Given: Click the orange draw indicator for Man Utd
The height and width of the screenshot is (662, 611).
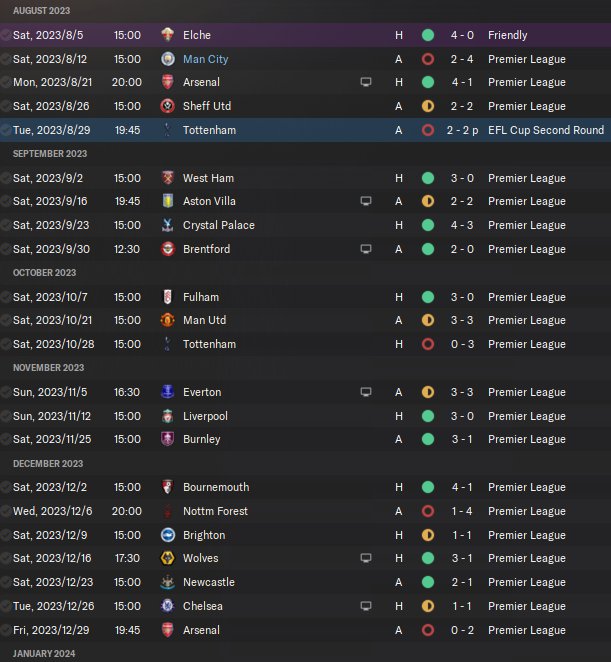Looking at the screenshot, I should tap(428, 321).
